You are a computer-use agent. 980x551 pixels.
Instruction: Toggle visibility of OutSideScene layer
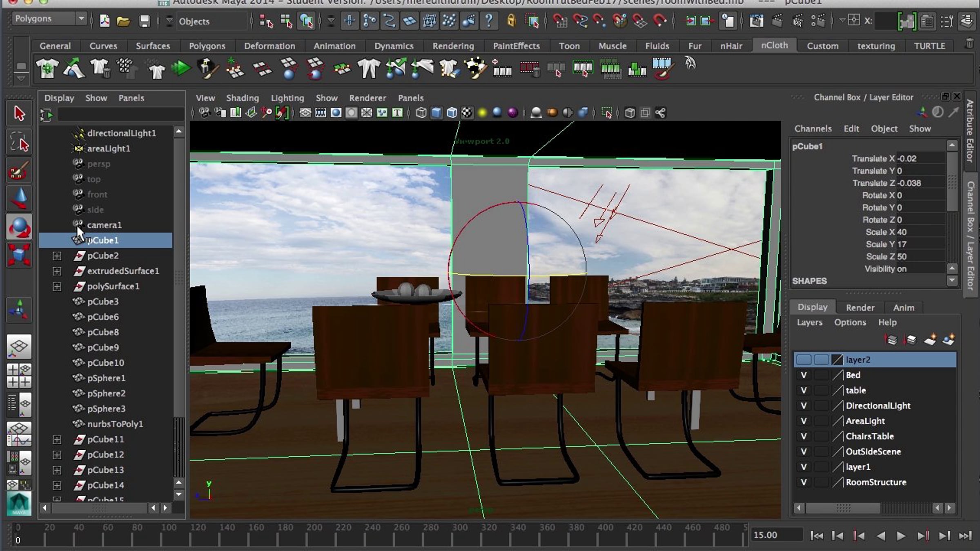pos(804,451)
